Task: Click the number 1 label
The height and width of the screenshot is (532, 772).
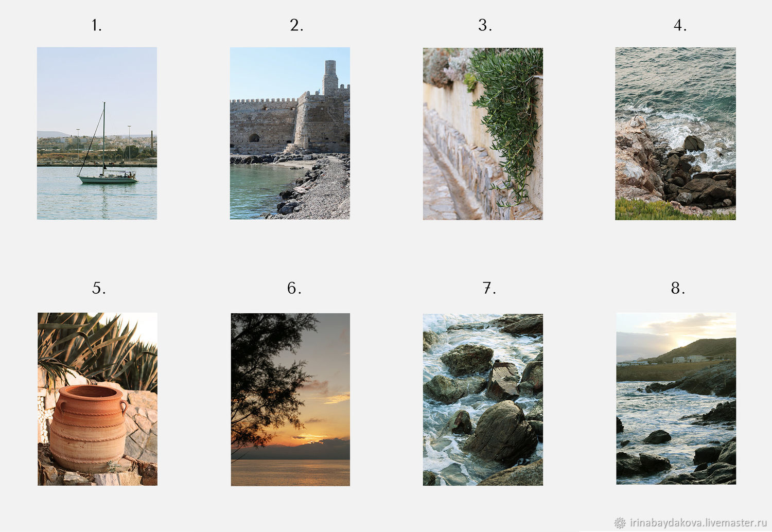Action: [97, 25]
